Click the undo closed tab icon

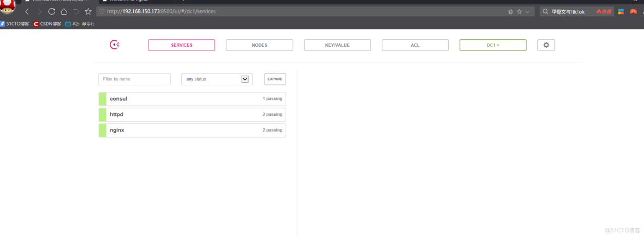[x=76, y=11]
